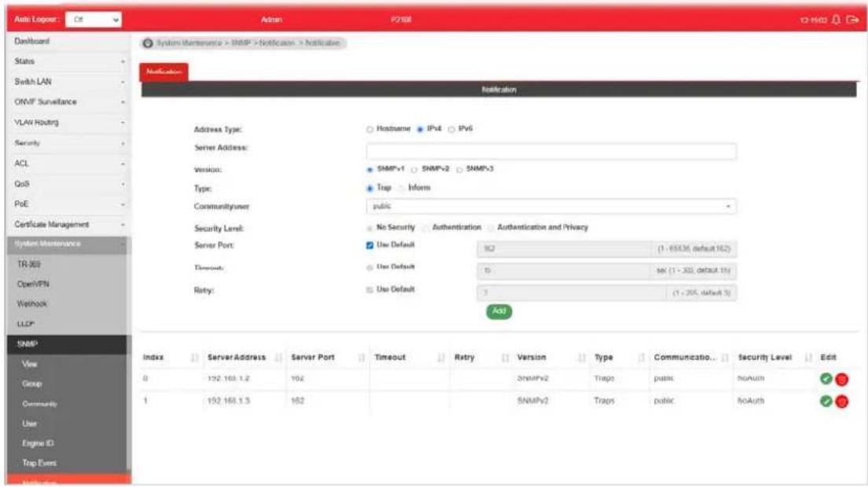Choose SNMPv1 version
The height and width of the screenshot is (487, 868).
pos(370,170)
